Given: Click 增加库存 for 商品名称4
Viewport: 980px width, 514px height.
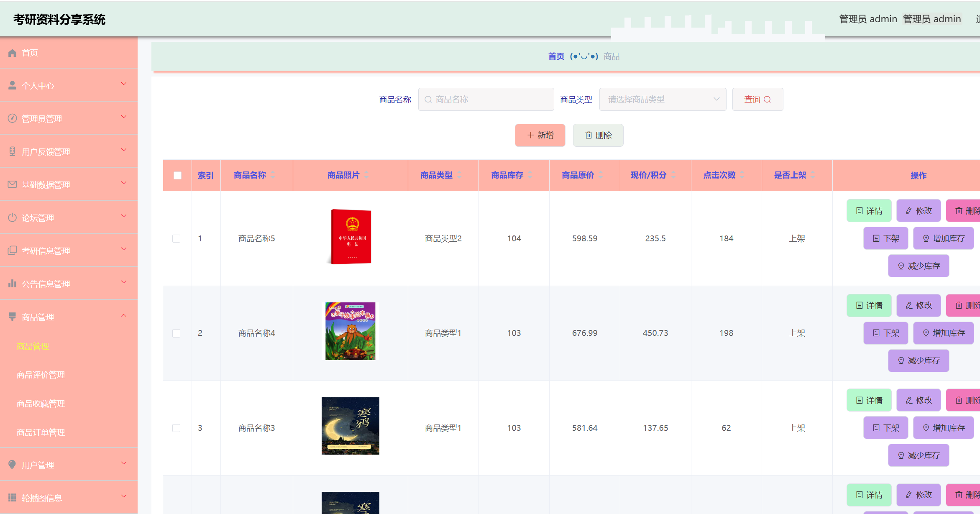Looking at the screenshot, I should pos(944,333).
